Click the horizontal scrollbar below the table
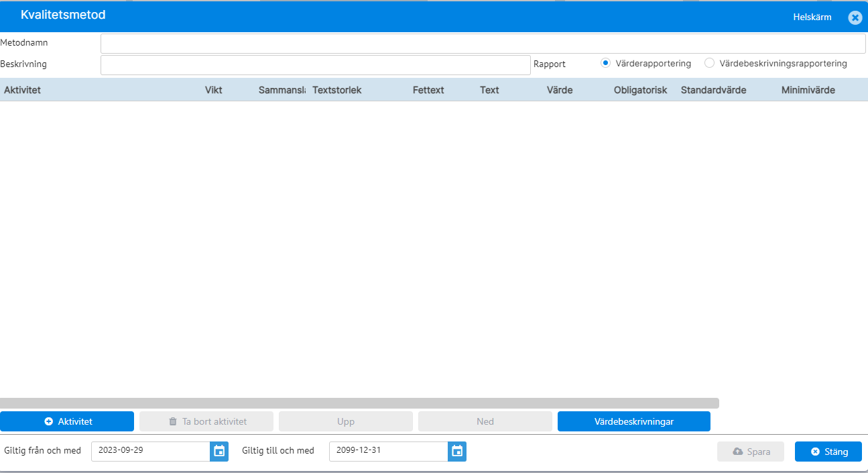This screenshot has width=868, height=473. [359, 403]
